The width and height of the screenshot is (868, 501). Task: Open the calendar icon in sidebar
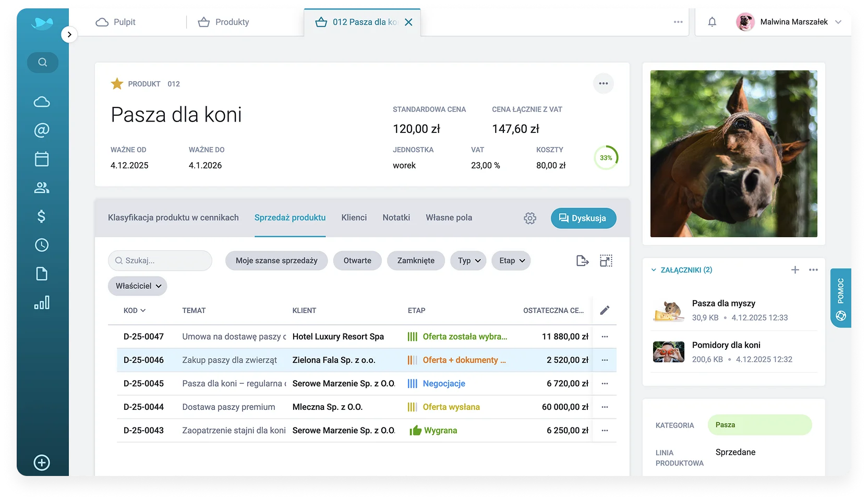pyautogui.click(x=42, y=159)
